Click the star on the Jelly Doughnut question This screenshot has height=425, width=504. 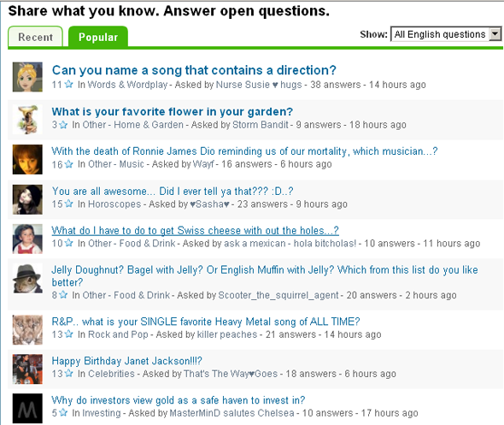pos(63,295)
